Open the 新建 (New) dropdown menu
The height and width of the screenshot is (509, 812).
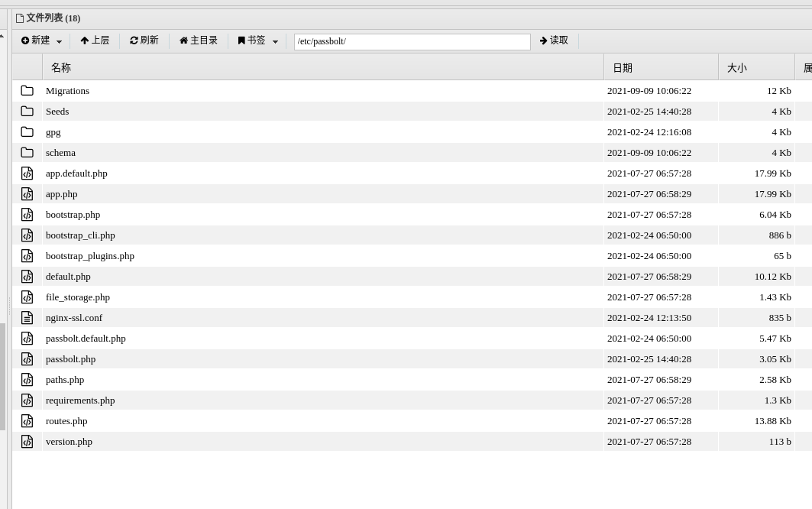coord(41,41)
